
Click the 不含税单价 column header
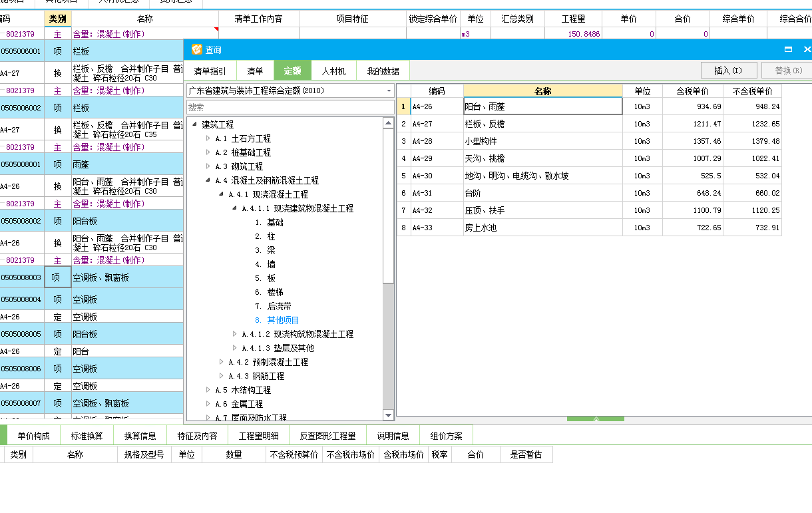click(x=752, y=91)
